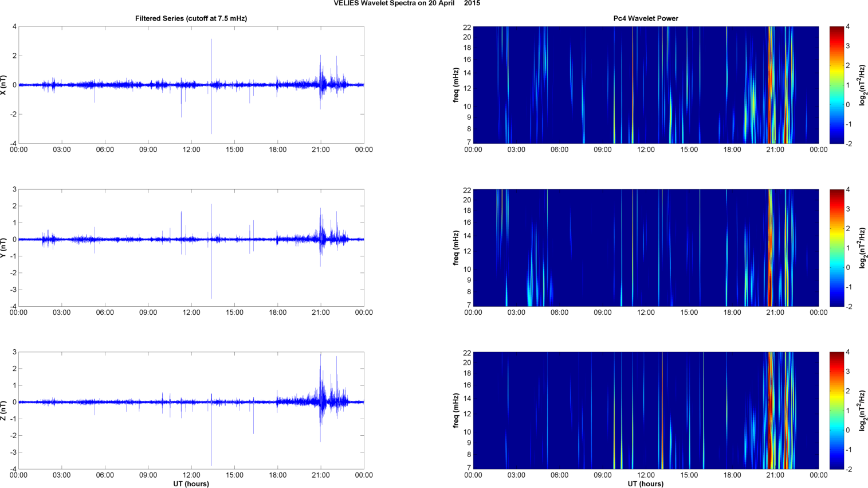Click the "18:00" tick under the Z filtered series

[x=278, y=475]
